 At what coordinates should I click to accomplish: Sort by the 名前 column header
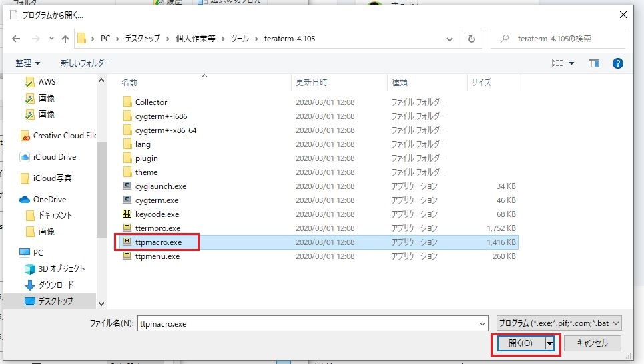(129, 83)
